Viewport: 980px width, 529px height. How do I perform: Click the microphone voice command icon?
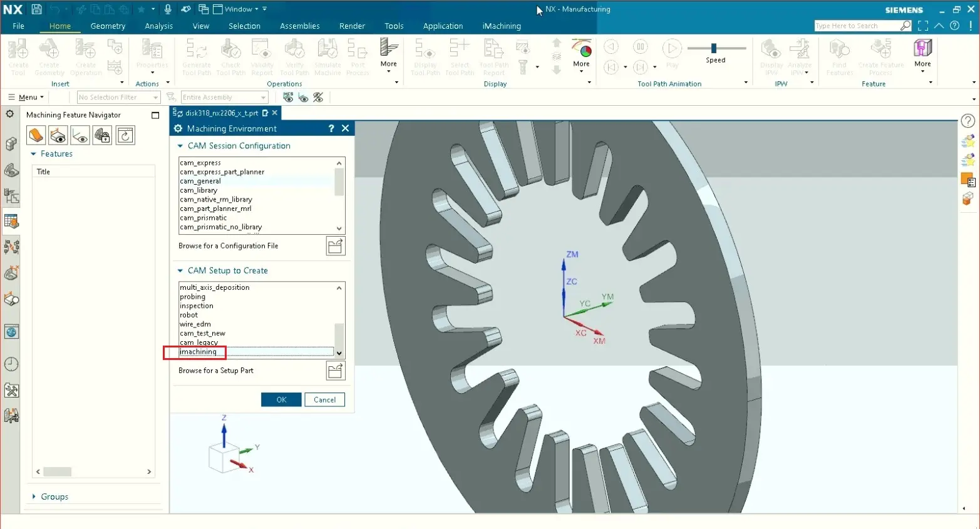coord(168,9)
